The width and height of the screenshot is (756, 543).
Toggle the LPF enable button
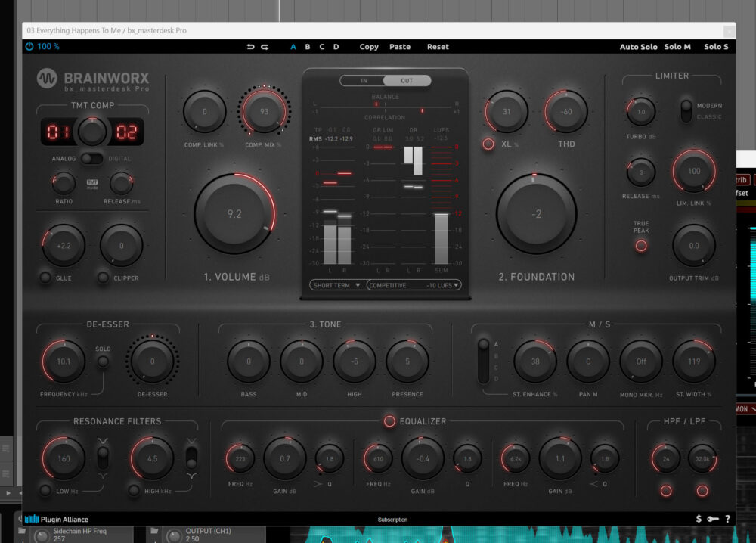[x=702, y=491]
